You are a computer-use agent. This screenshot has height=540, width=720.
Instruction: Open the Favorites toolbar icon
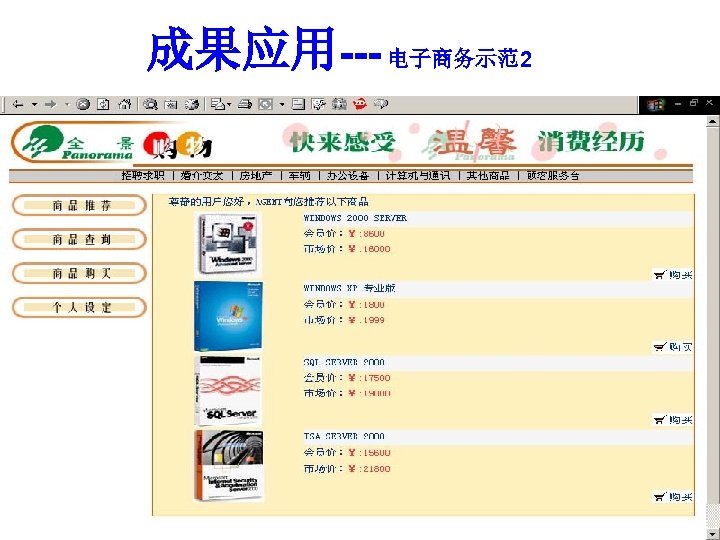[171, 105]
